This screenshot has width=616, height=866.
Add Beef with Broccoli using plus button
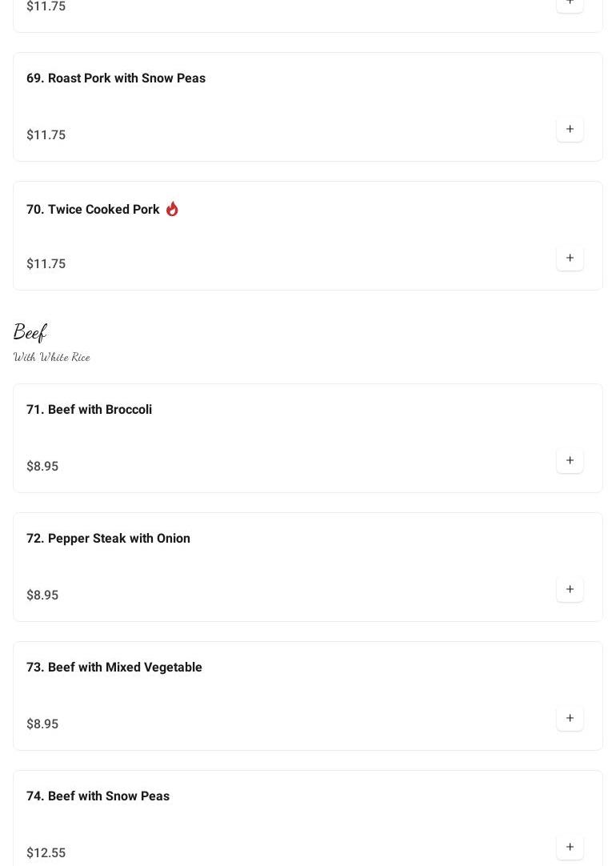point(570,461)
